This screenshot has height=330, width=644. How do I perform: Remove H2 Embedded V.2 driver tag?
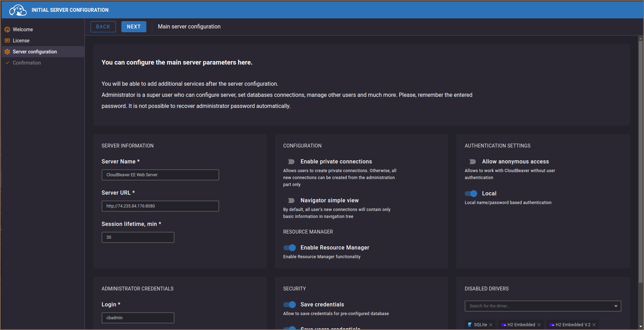[594, 325]
